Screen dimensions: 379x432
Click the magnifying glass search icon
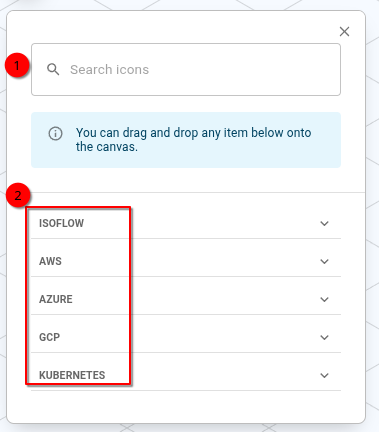(53, 69)
